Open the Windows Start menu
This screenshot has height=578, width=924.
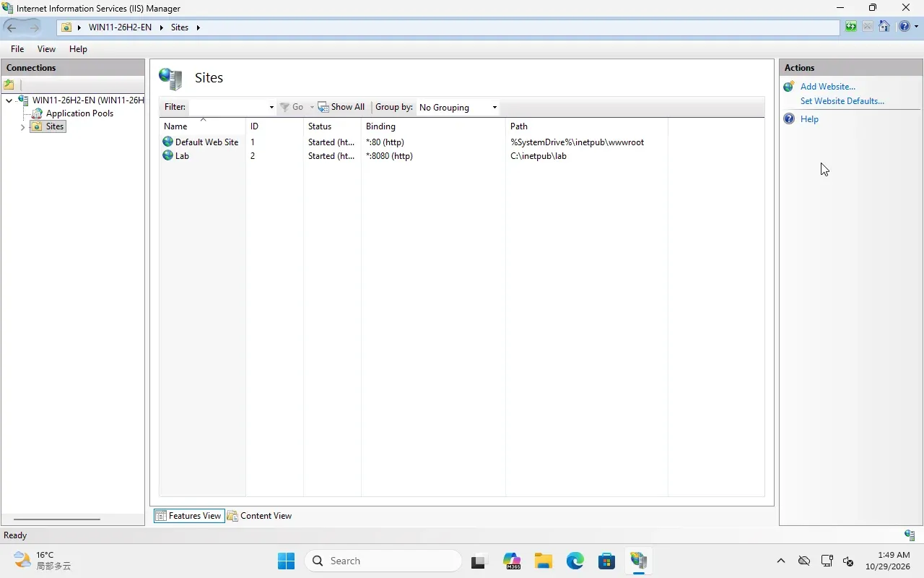point(286,561)
